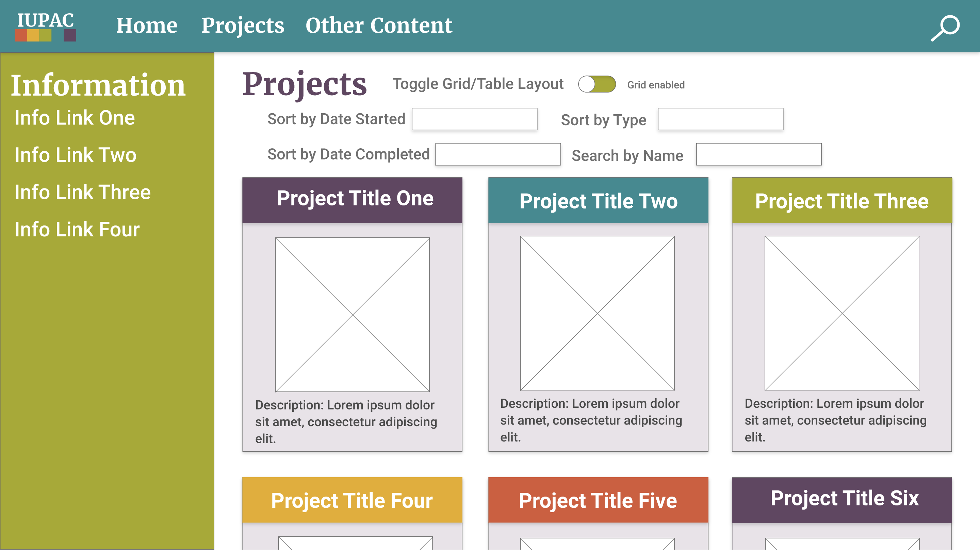Open the Sort by Type box
980x551 pixels.
pos(720,119)
